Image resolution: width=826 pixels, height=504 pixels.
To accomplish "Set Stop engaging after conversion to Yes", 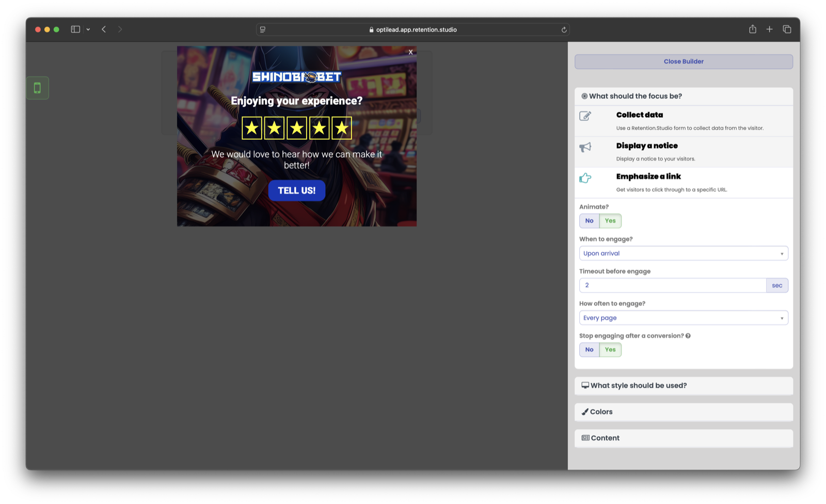I will (610, 350).
